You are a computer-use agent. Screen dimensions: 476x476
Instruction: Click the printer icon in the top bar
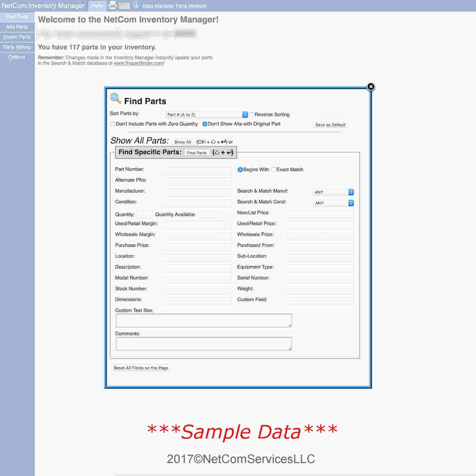pos(112,5)
